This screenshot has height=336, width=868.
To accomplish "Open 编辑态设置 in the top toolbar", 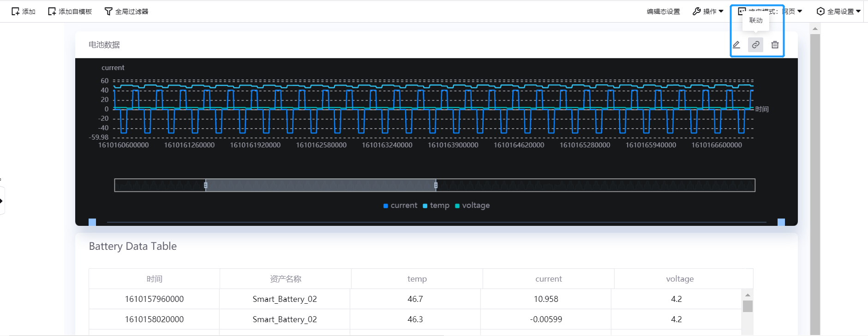I will [663, 12].
